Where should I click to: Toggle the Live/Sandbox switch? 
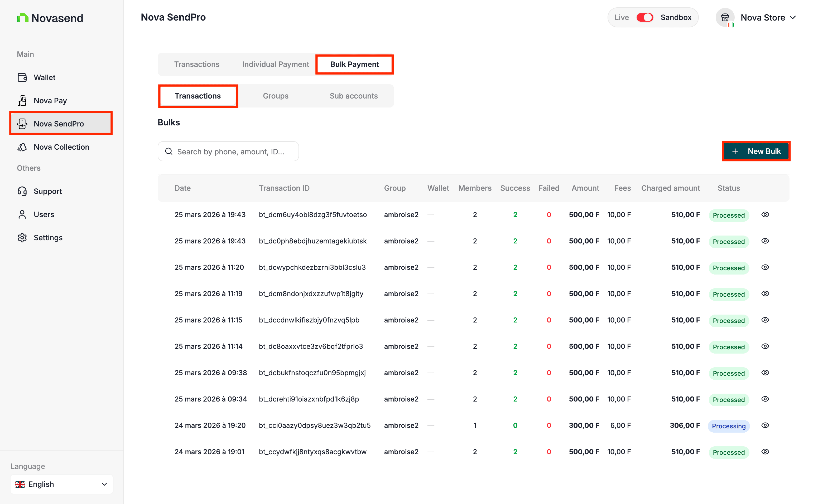coord(645,17)
